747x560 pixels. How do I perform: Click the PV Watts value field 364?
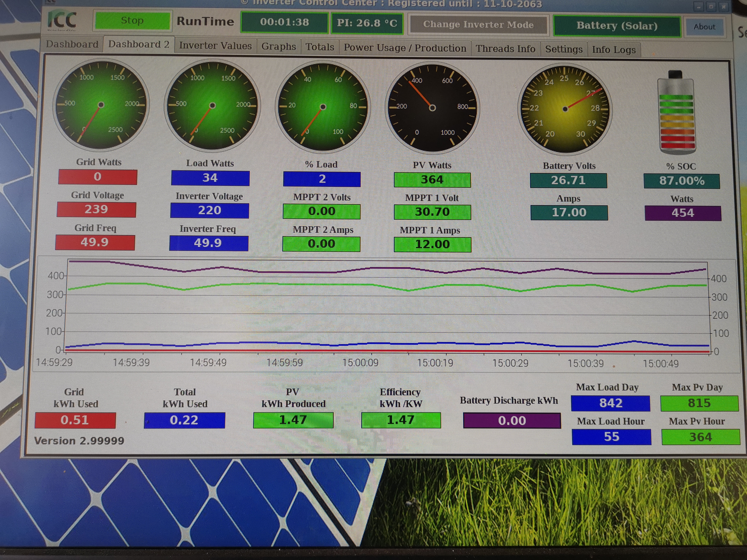pyautogui.click(x=432, y=180)
